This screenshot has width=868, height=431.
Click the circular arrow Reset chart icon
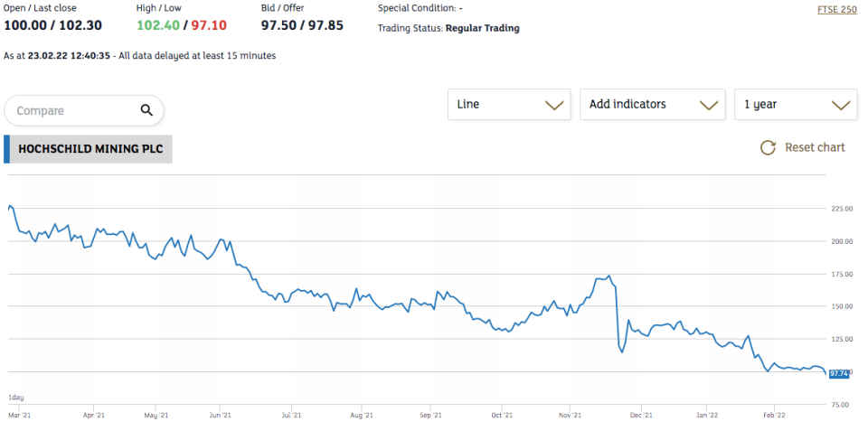coord(768,147)
